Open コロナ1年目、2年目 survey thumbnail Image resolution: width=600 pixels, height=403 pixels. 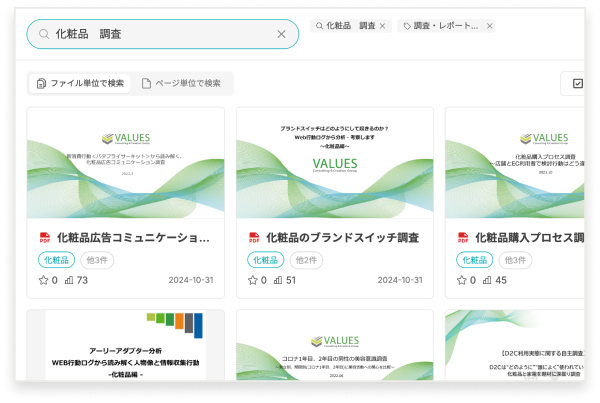pyautogui.click(x=335, y=345)
